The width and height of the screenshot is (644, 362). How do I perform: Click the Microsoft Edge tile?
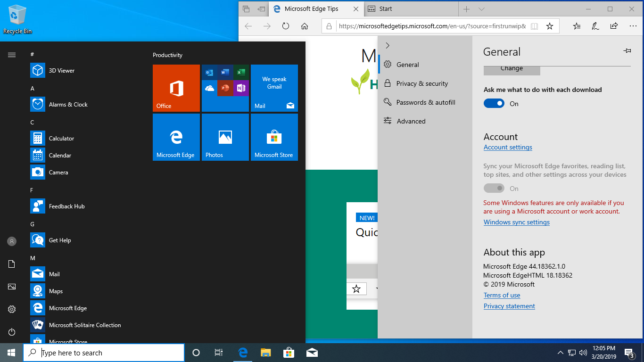pyautogui.click(x=176, y=137)
